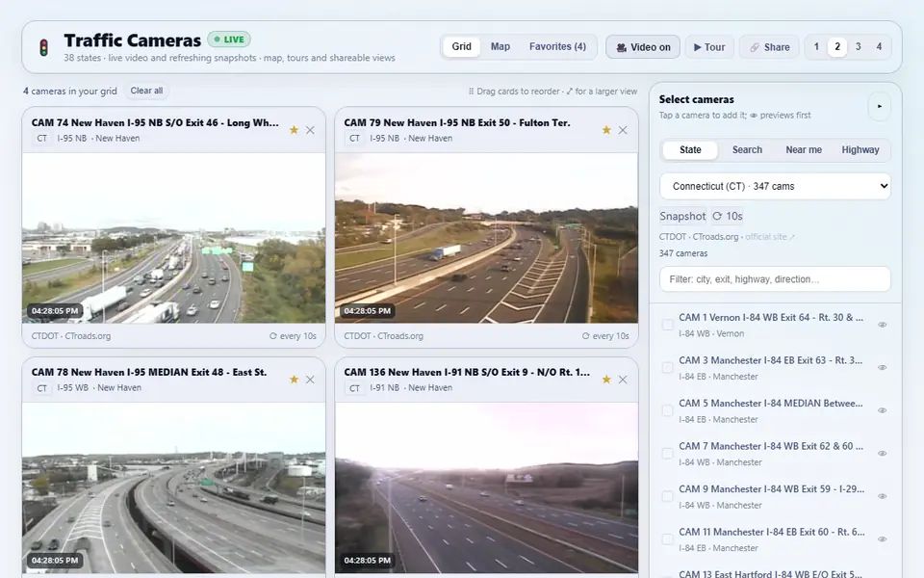The width and height of the screenshot is (924, 578).
Task: Select CAM 9 Manchester I-84 WB Exit 59
Action: pos(776,497)
